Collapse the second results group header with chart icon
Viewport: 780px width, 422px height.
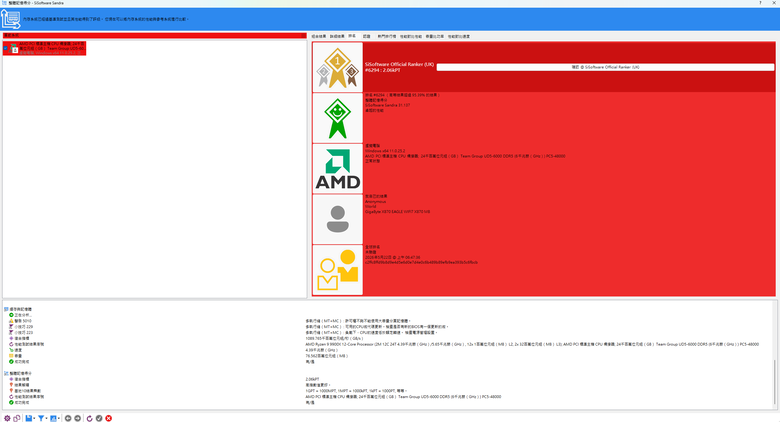pos(18,373)
